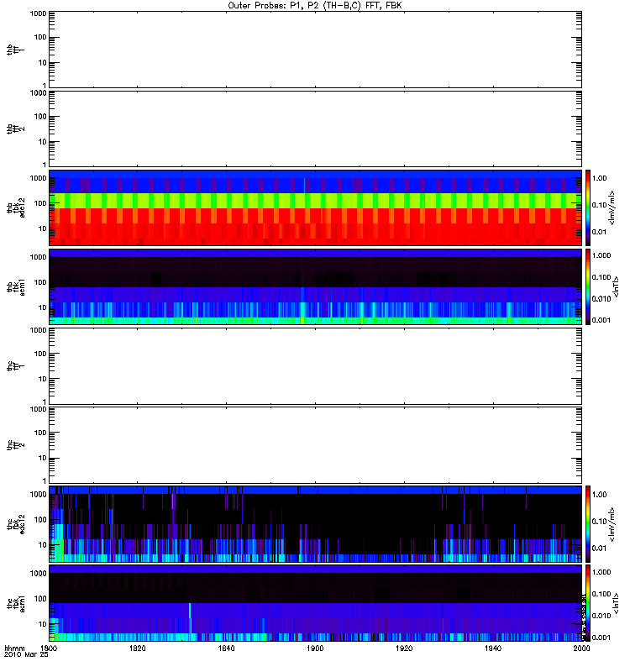Click the '1900' time axis label
630x672 pixels.
(315, 648)
